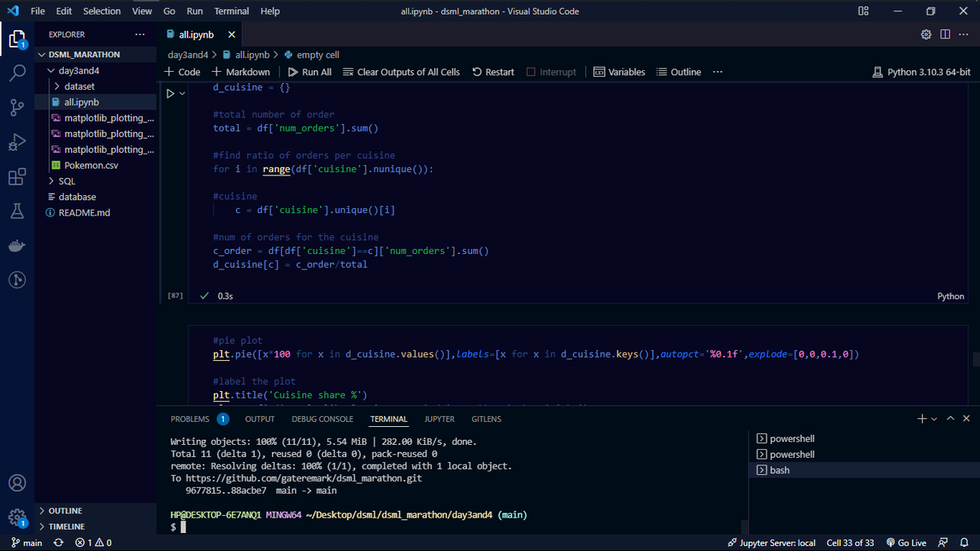This screenshot has height=551, width=980.
Task: Click Go Live in status bar
Action: coord(906,543)
